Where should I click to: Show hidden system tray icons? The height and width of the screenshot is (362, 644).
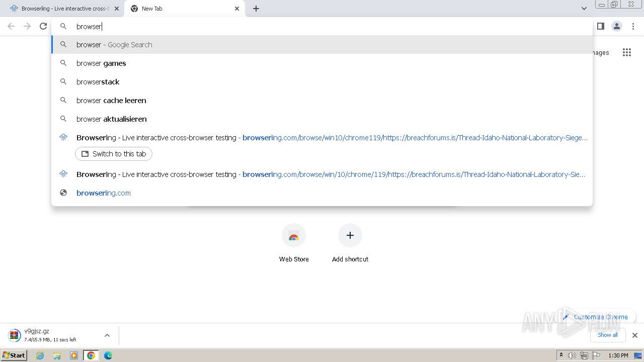click(561, 355)
